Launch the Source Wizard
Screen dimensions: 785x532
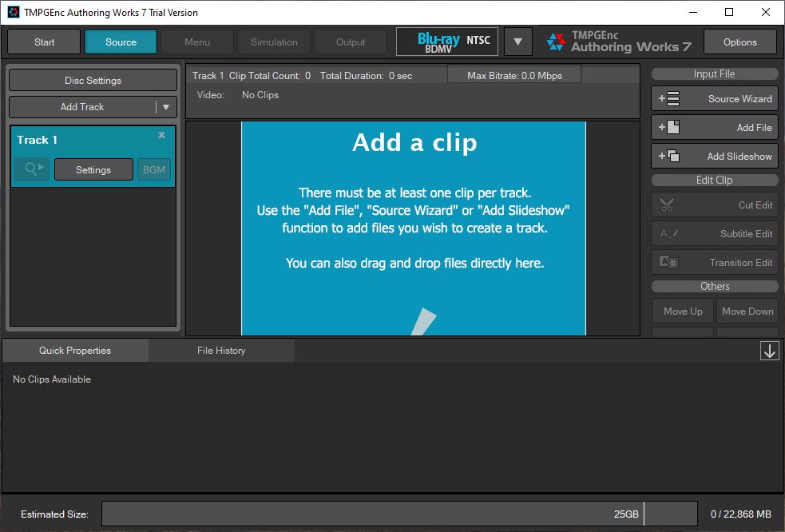coord(715,99)
